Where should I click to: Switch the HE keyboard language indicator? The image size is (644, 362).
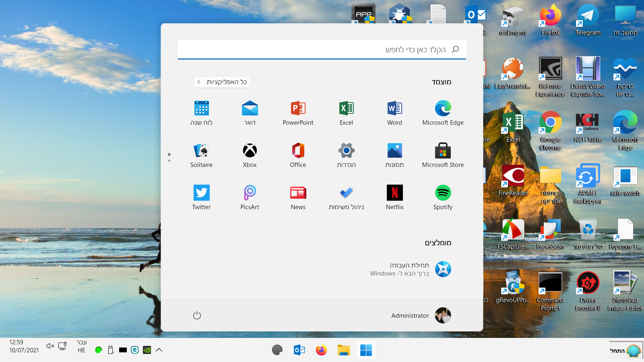point(82,346)
